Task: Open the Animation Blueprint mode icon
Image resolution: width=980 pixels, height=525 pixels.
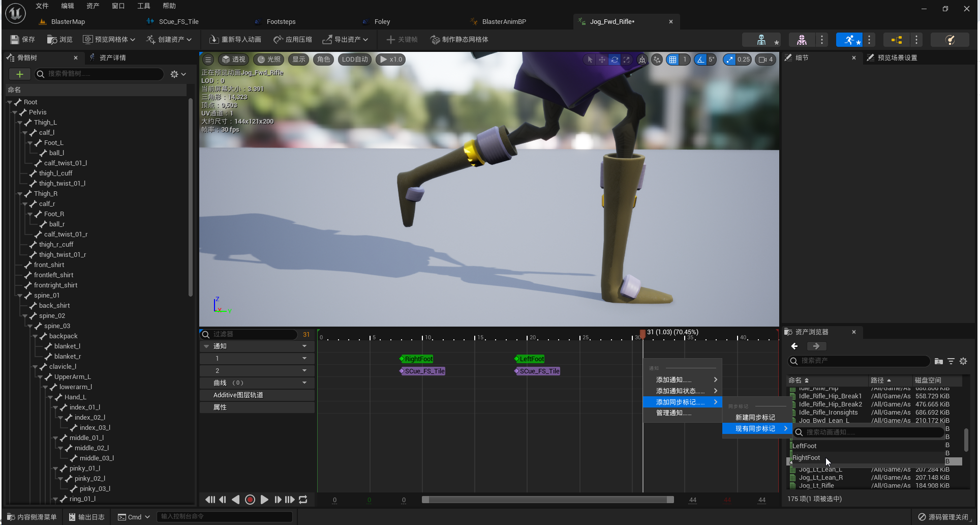Action: (897, 40)
